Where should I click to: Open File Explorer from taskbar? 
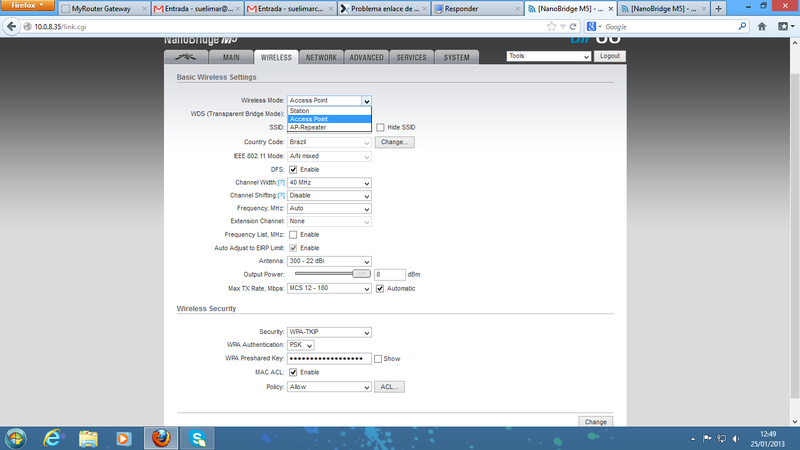click(88, 438)
